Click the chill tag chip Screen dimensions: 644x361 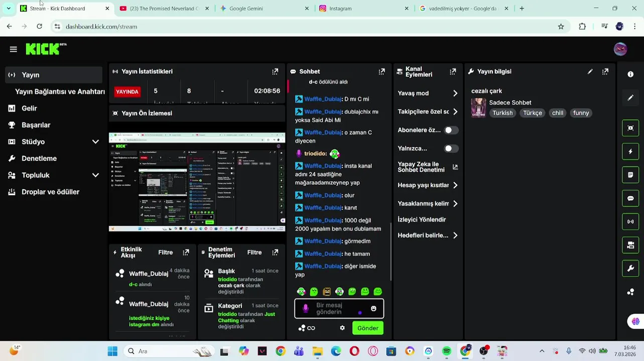(x=558, y=113)
